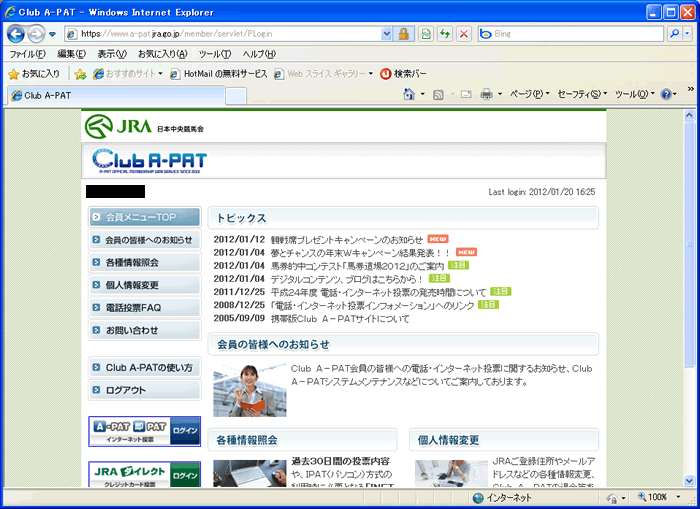Open a new blank tab
This screenshot has height=509, width=700.
(x=236, y=96)
